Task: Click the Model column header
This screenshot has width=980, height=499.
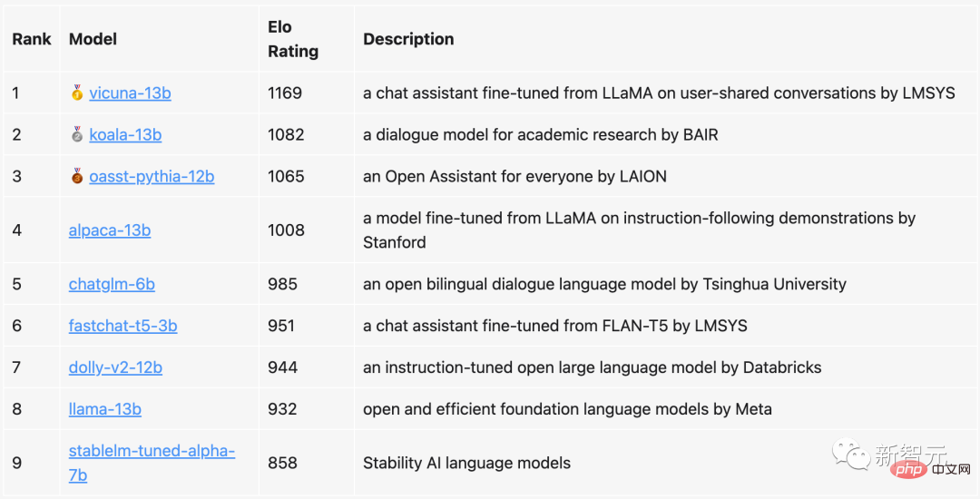Action: point(93,39)
